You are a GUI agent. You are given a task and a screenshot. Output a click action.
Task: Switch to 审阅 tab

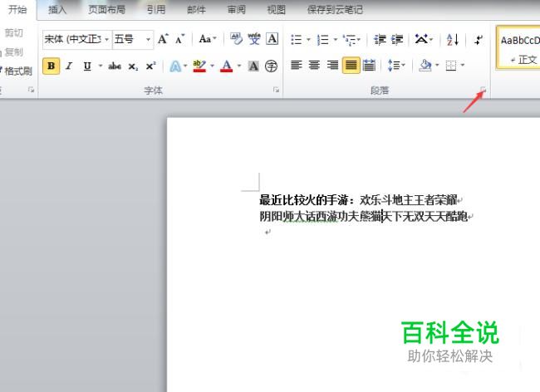pos(236,10)
